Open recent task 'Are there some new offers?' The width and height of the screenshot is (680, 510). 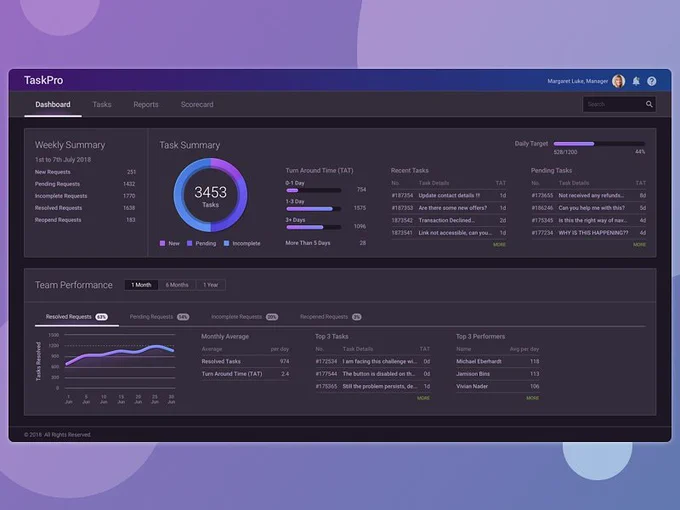449,208
